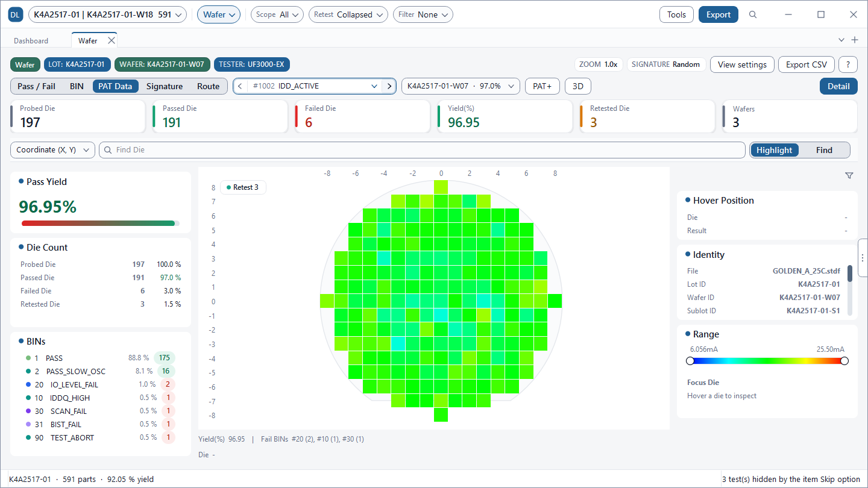Screen dimensions: 868x488
Task: Click the ZOOM 1.0x control
Action: coord(598,64)
